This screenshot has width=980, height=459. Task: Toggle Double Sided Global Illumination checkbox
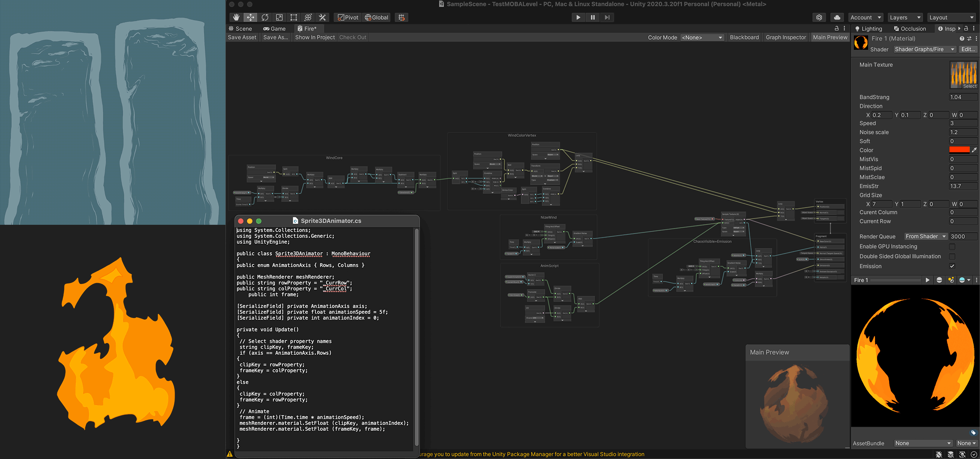[952, 256]
